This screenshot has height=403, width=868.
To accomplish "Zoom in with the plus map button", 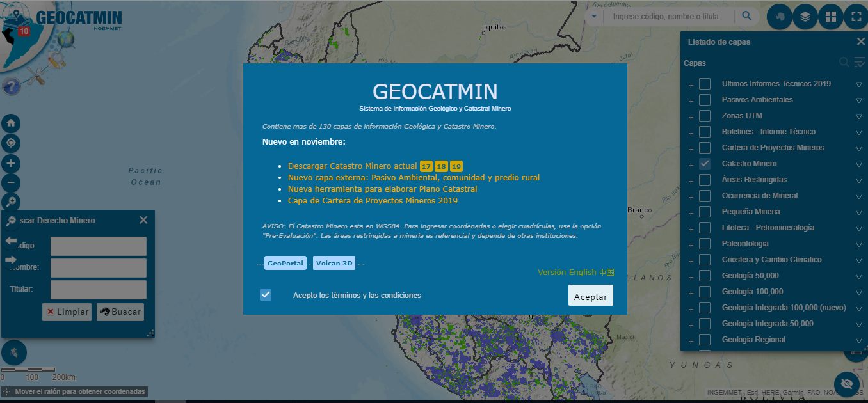I will 11,163.
